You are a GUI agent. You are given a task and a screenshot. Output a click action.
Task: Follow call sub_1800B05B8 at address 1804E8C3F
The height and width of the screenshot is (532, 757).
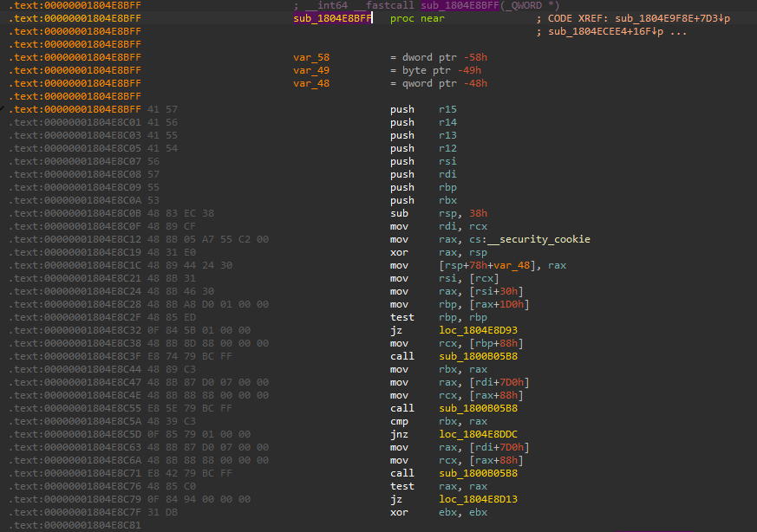(478, 356)
